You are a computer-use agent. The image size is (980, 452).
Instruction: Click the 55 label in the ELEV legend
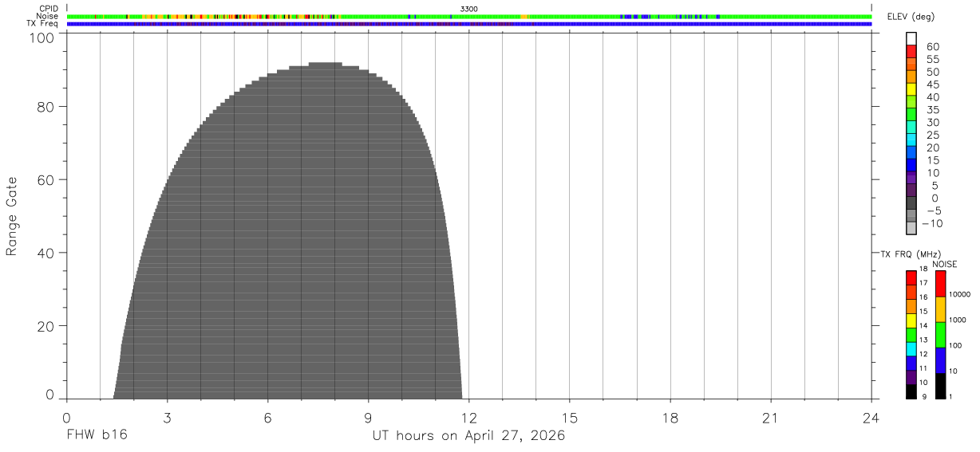[932, 59]
